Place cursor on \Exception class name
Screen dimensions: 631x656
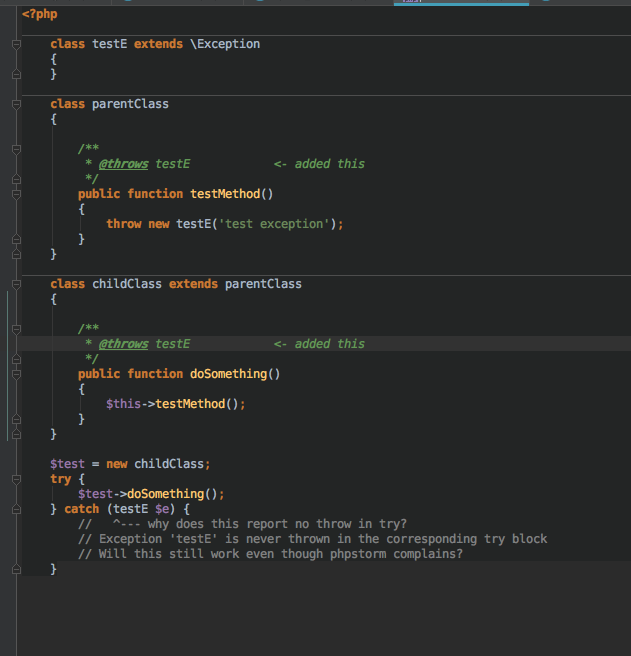(x=225, y=44)
